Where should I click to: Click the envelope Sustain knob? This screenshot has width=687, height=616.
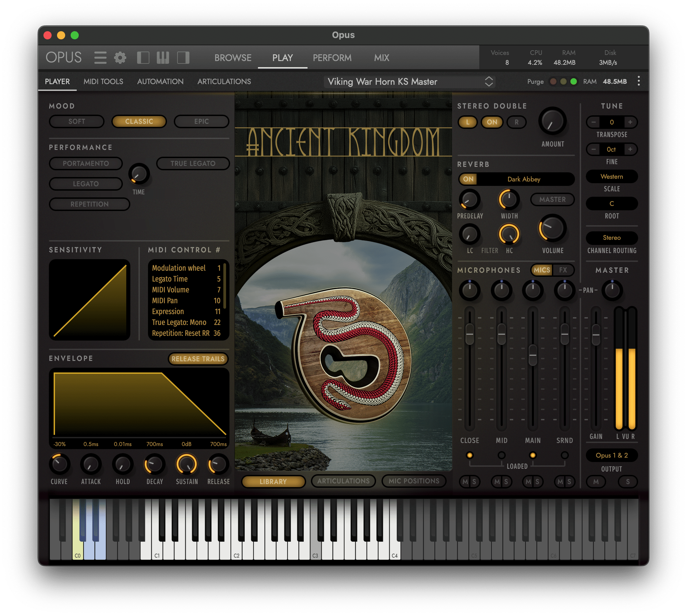pos(186,464)
